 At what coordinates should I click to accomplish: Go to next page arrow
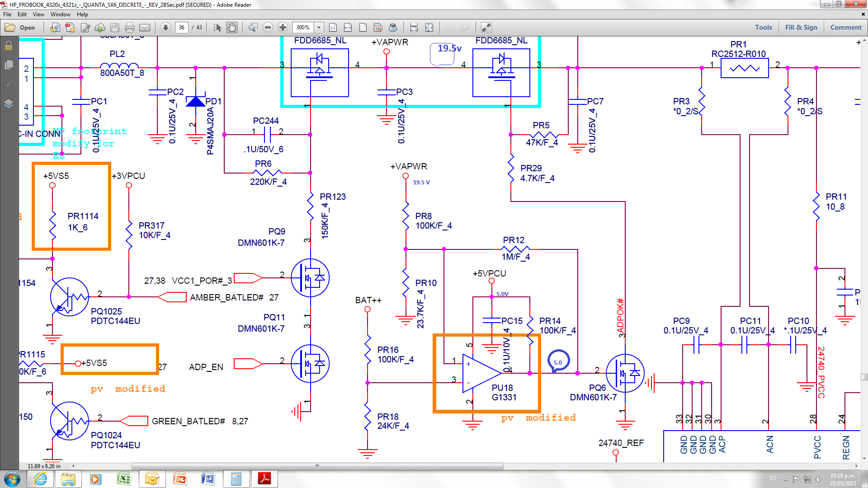click(165, 28)
